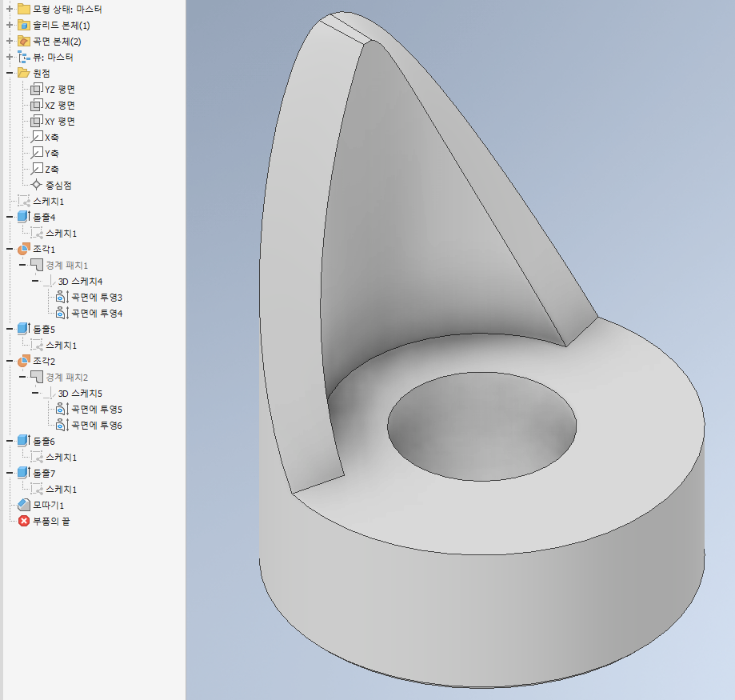
Task: Click the 3D 스케치5 label
Action: coord(80,394)
